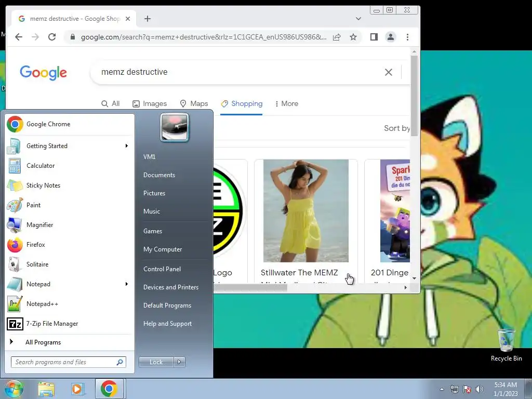Open Action Center flag tray icon
The width and height of the screenshot is (532, 399).
point(467,389)
